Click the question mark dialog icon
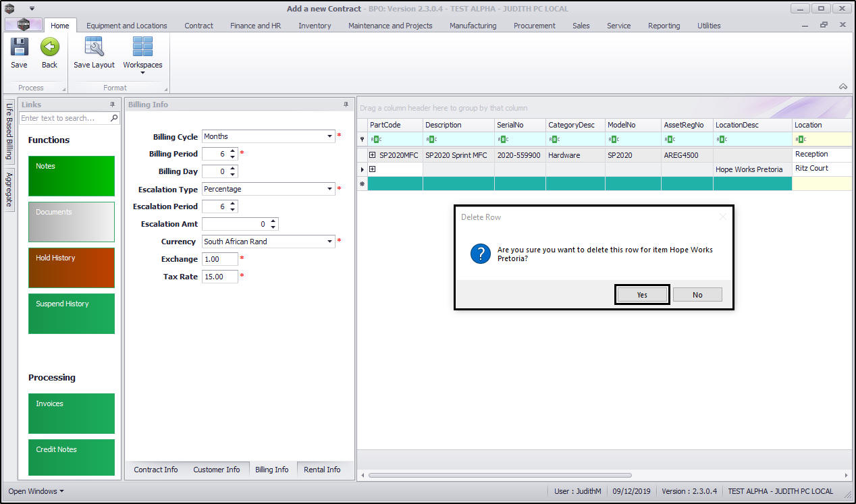 click(481, 254)
